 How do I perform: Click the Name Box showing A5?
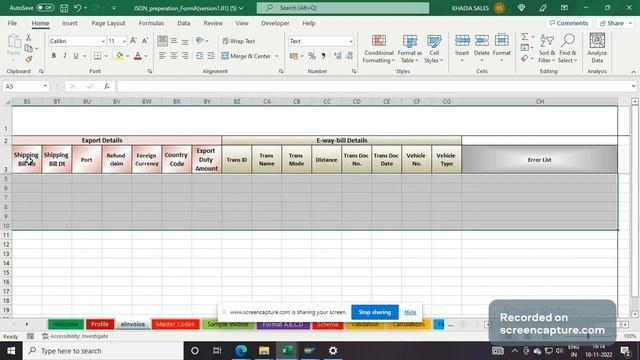tap(21, 87)
